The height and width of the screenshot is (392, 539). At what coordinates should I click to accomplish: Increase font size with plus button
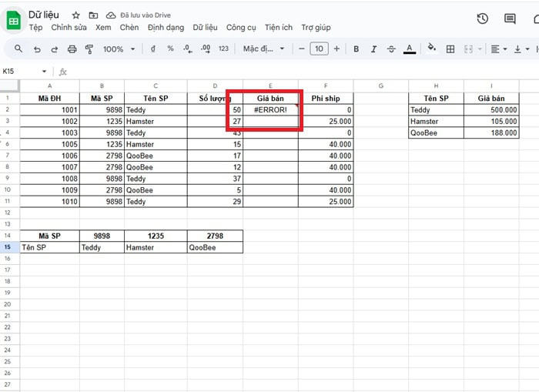coord(336,49)
